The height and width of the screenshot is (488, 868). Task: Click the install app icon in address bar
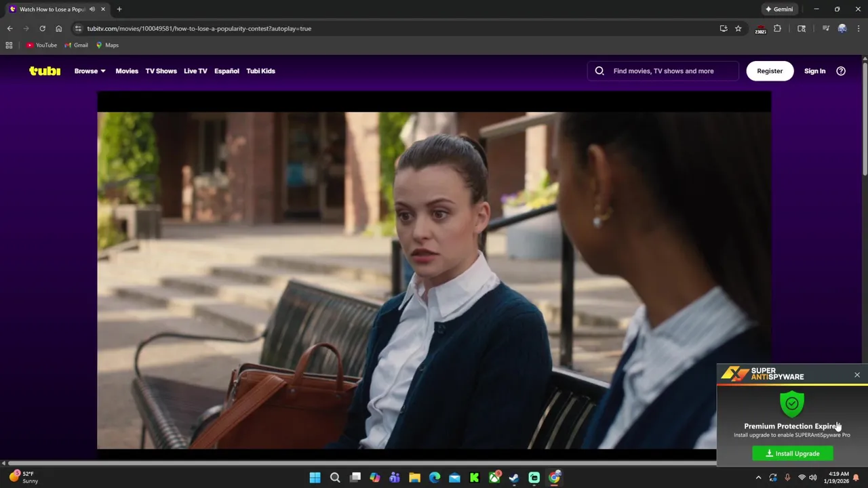724,28
